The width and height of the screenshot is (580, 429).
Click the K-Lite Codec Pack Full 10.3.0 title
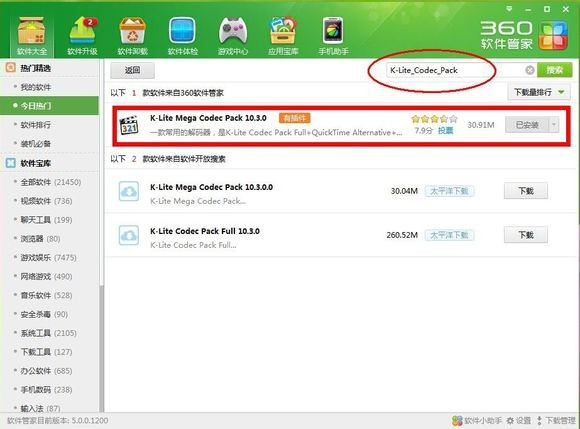tap(205, 231)
